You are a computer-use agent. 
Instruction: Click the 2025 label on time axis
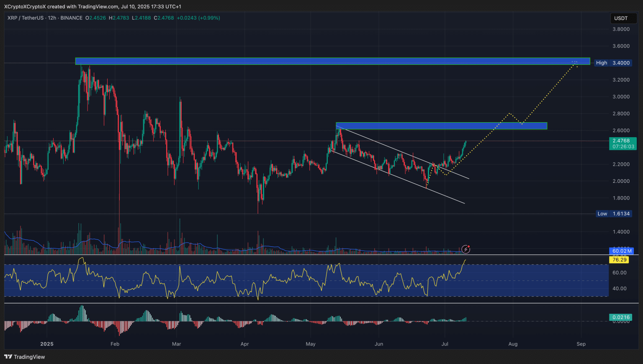click(47, 344)
